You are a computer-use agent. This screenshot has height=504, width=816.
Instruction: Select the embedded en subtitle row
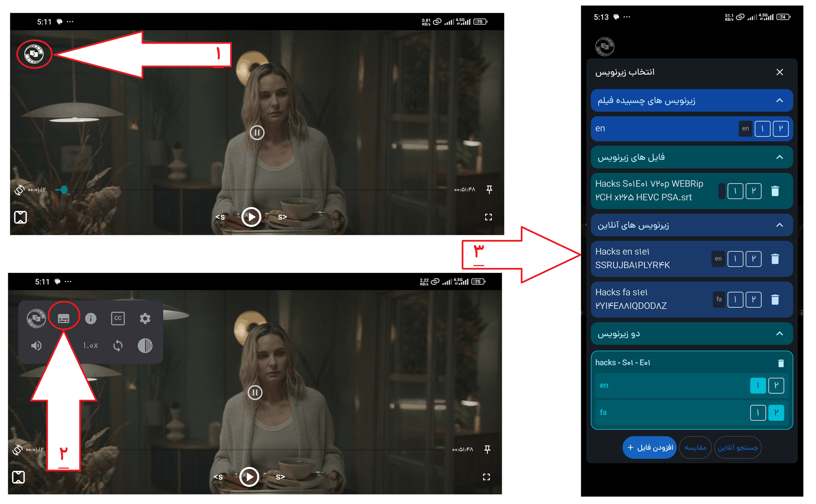click(692, 128)
